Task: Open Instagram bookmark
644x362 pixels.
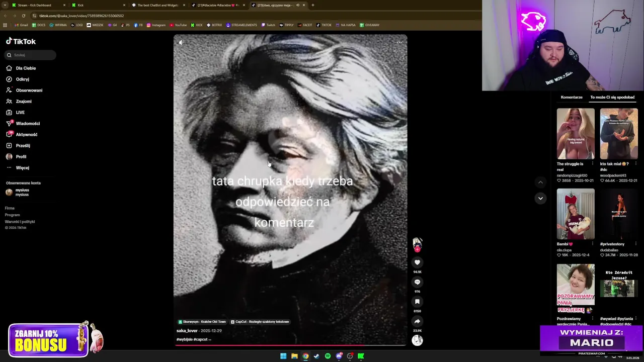Action: (x=156, y=25)
